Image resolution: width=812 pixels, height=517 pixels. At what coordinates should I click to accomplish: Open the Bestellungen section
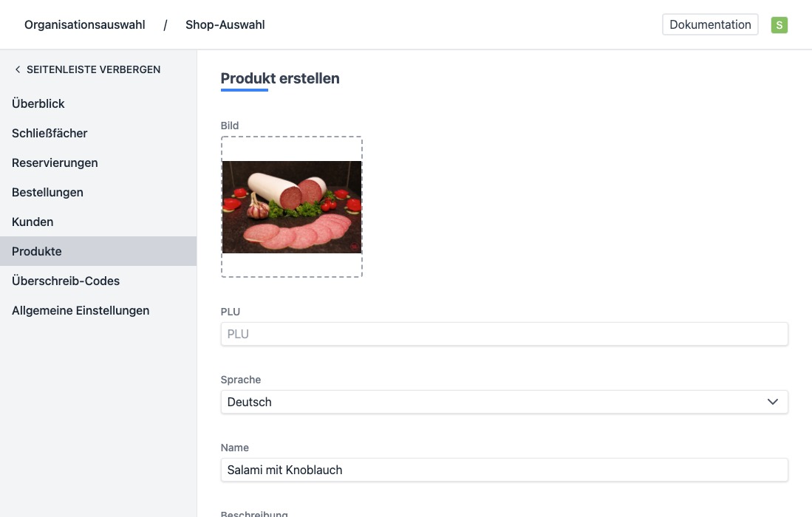47,192
